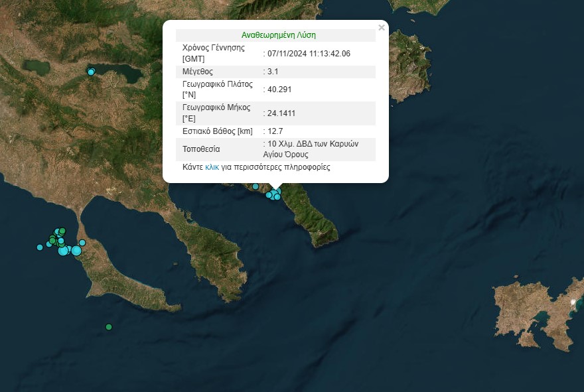Image resolution: width=584 pixels, height=392 pixels.
Task: Close the earthquake info popup
Action: coord(381,28)
